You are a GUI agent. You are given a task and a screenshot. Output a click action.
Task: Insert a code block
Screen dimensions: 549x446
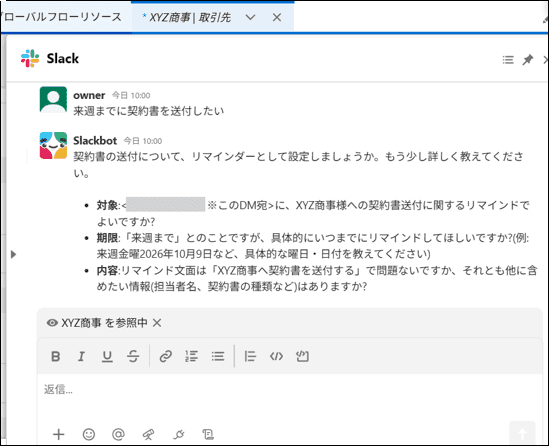(302, 356)
